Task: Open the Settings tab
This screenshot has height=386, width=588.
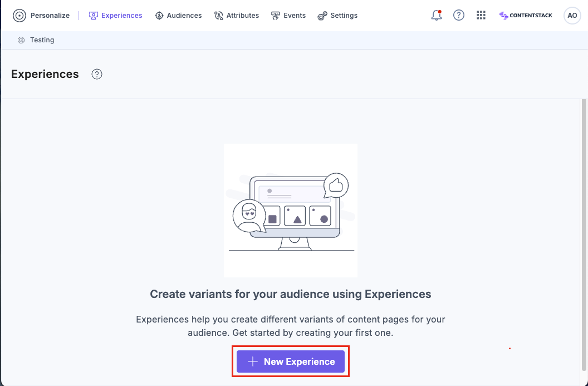Action: [x=337, y=16]
